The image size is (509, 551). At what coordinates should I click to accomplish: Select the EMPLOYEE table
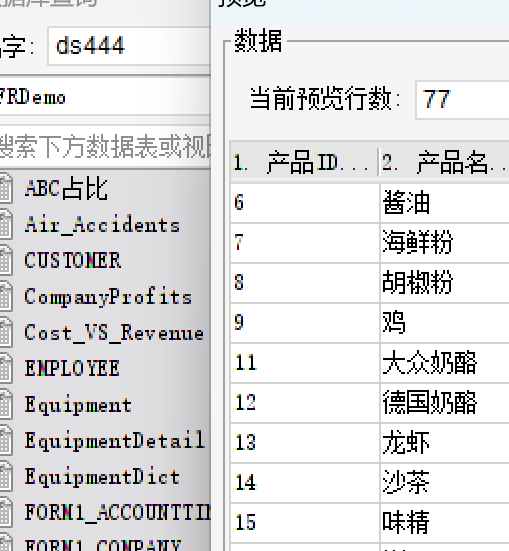pyautogui.click(x=72, y=369)
